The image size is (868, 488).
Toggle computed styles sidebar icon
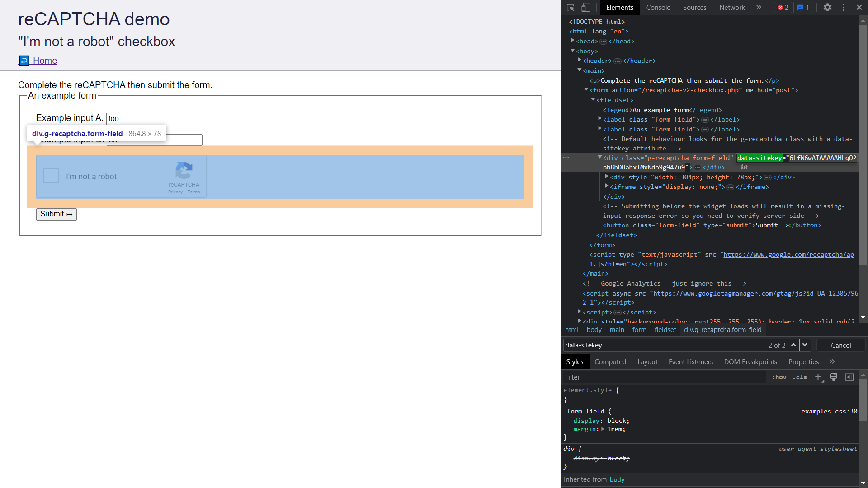tap(849, 377)
